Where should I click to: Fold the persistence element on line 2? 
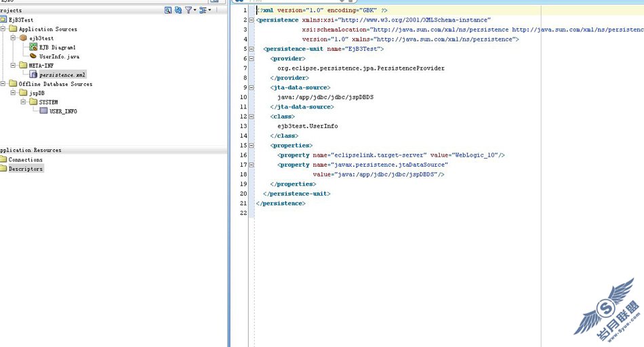pos(251,20)
